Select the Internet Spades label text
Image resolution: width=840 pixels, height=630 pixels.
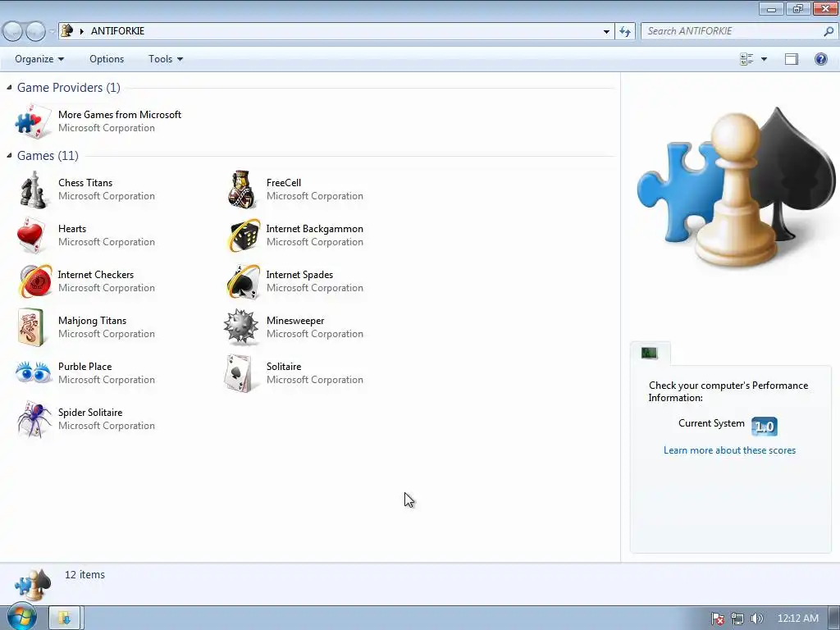(299, 275)
